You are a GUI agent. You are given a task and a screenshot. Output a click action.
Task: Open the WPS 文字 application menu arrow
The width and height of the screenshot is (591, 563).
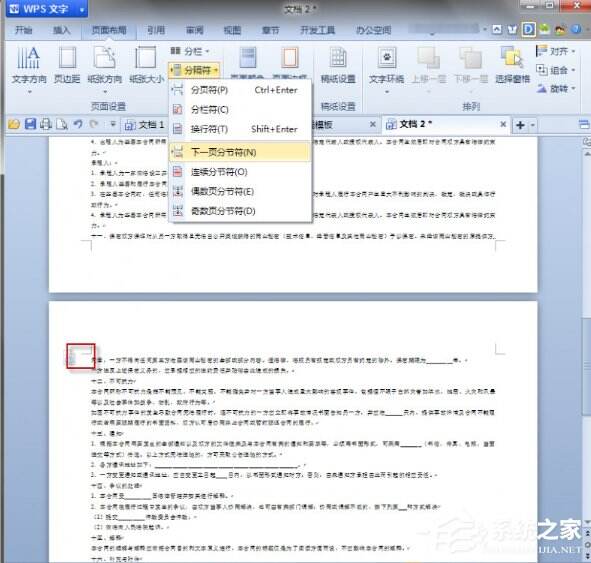[82, 9]
